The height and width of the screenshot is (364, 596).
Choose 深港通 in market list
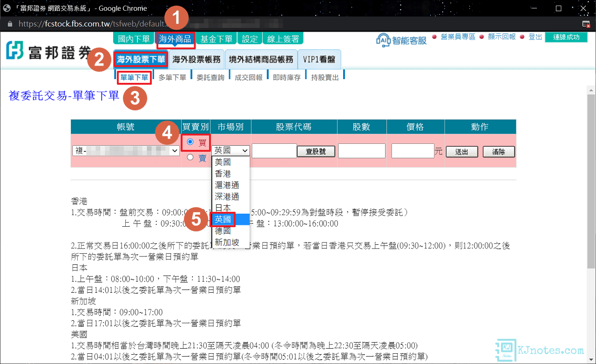click(x=231, y=196)
